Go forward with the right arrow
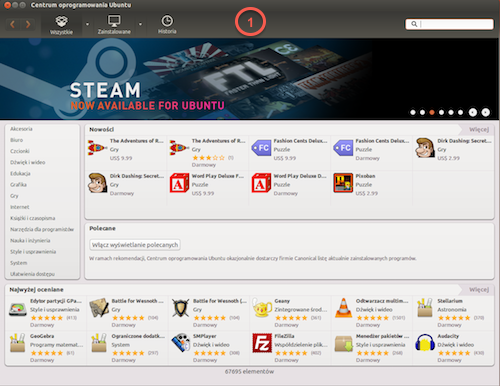500x386 pixels. tap(28, 24)
